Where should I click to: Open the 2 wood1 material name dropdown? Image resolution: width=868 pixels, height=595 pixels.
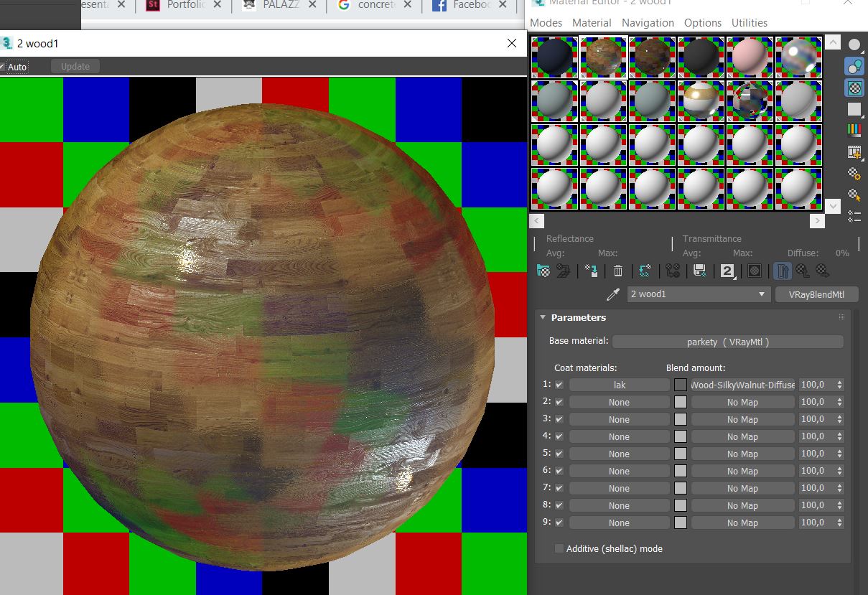pyautogui.click(x=762, y=294)
